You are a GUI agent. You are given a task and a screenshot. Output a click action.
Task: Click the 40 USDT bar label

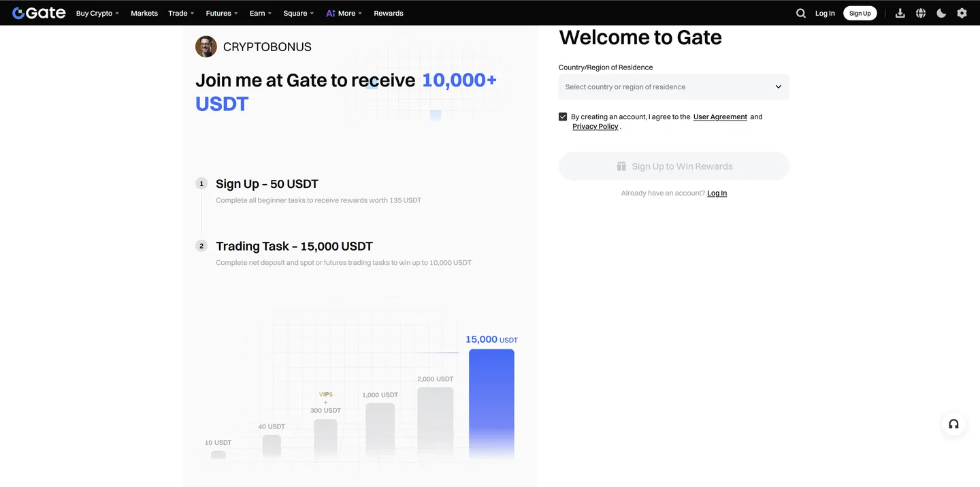(x=272, y=426)
